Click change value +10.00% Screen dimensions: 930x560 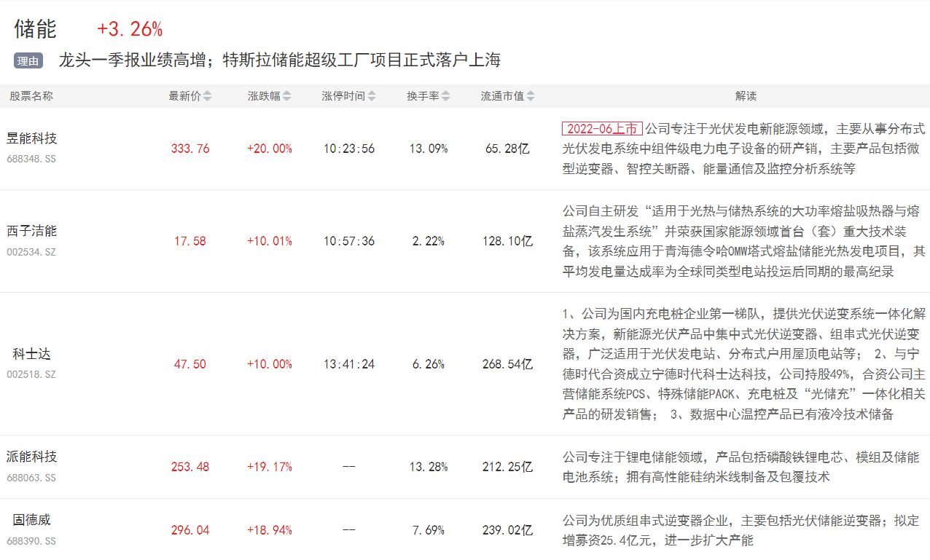[270, 364]
